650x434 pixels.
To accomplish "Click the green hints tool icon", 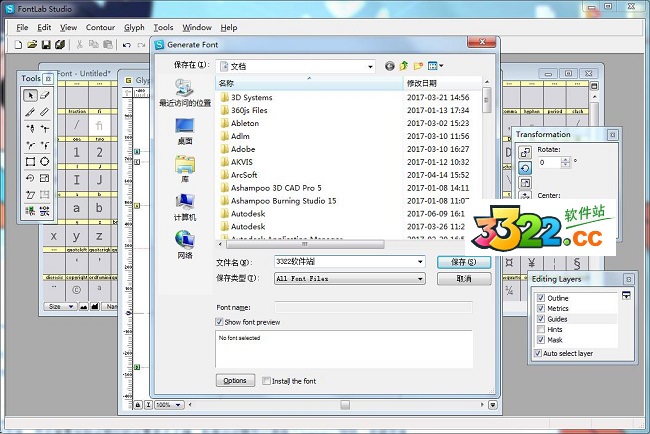I will point(30,211).
